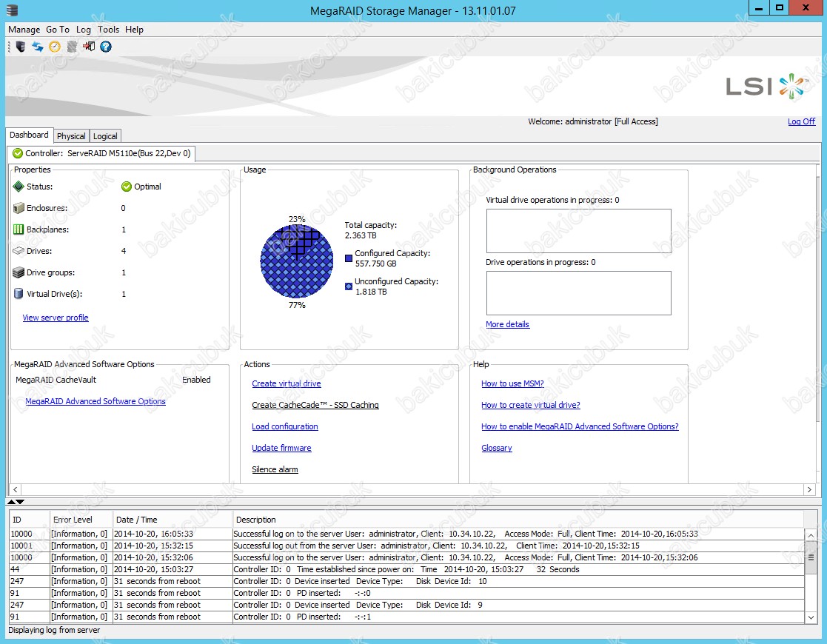This screenshot has height=644, width=827.
Task: Sort log by the ID column header
Action: [29, 520]
